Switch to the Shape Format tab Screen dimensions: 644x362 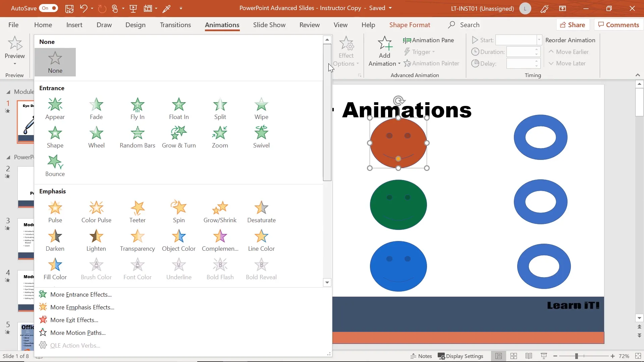(x=410, y=25)
